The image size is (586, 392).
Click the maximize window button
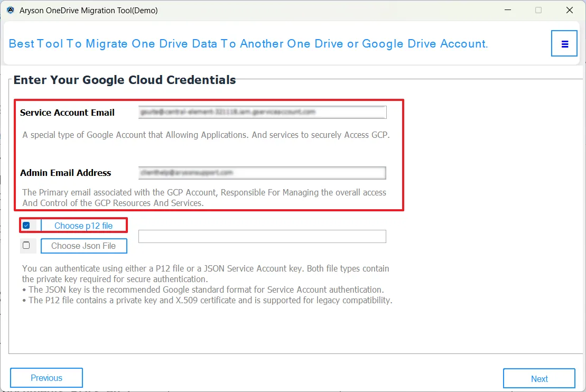click(x=538, y=10)
